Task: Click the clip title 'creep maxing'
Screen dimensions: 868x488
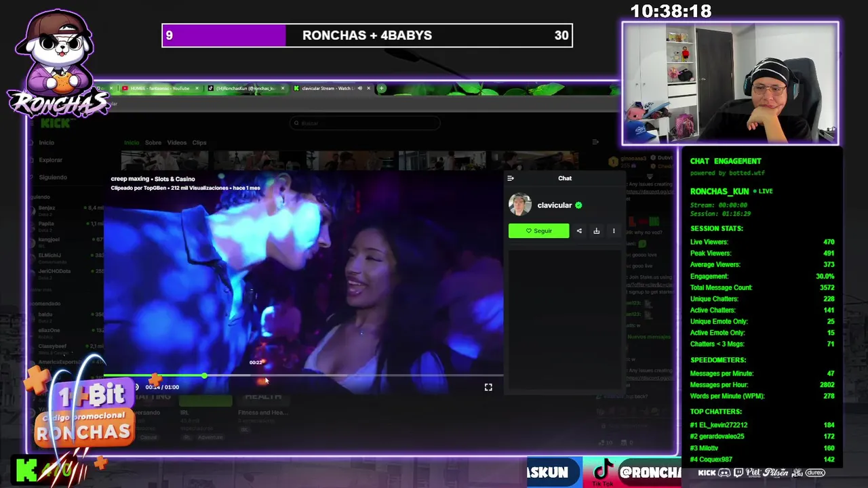Action: pyautogui.click(x=130, y=179)
